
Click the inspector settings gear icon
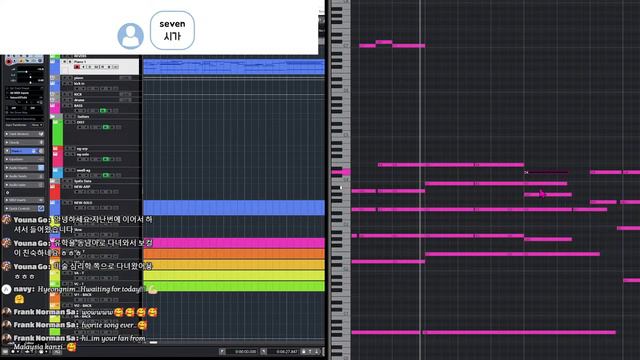coord(7,192)
